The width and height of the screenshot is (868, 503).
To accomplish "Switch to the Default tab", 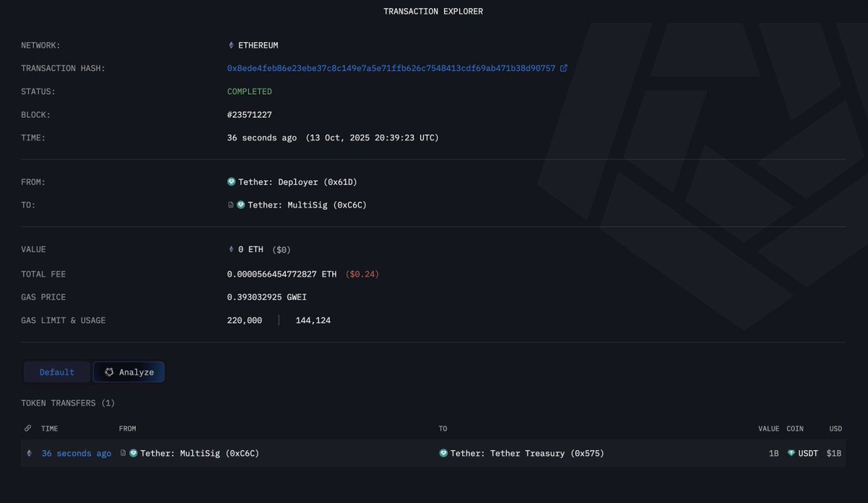I will [x=57, y=372].
